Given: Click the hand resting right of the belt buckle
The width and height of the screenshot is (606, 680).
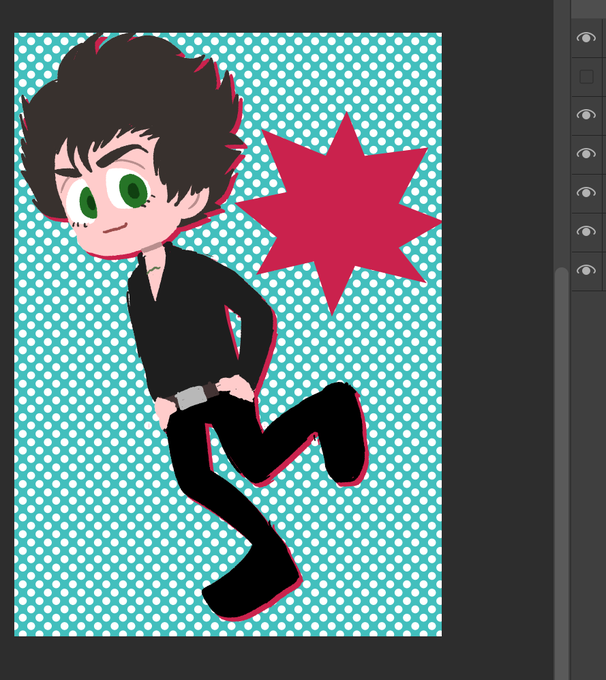Looking at the screenshot, I should [236, 387].
